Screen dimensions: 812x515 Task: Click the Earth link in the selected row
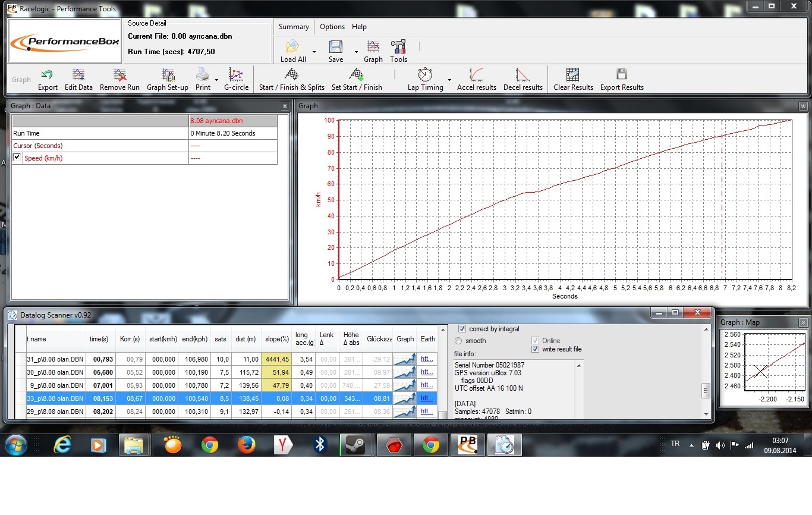coord(426,398)
